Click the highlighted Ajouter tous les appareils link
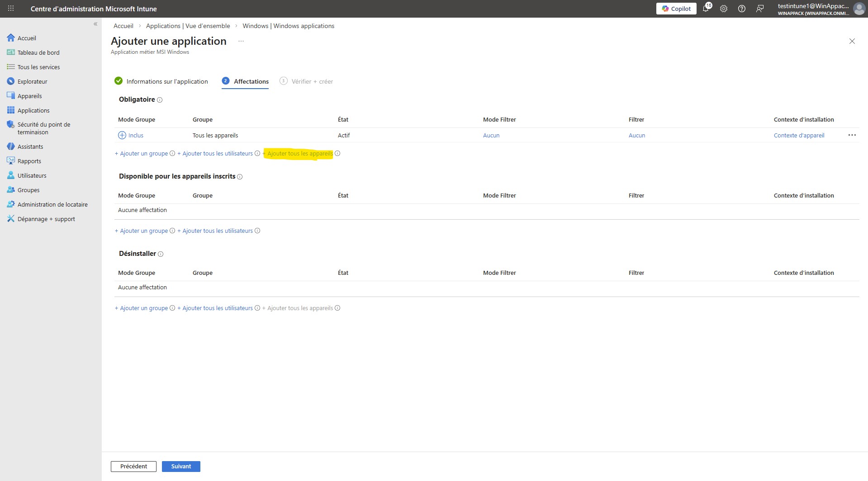This screenshot has height=481, width=868. (x=299, y=153)
